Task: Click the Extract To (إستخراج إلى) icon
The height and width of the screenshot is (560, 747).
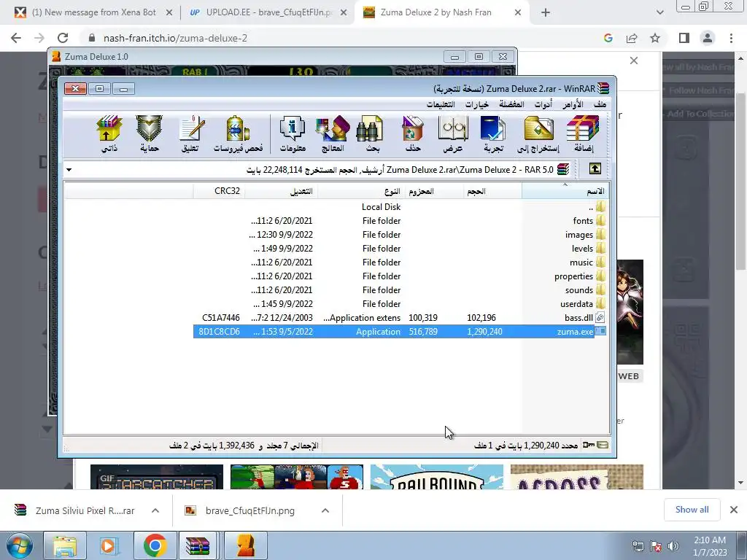Action: (x=538, y=134)
